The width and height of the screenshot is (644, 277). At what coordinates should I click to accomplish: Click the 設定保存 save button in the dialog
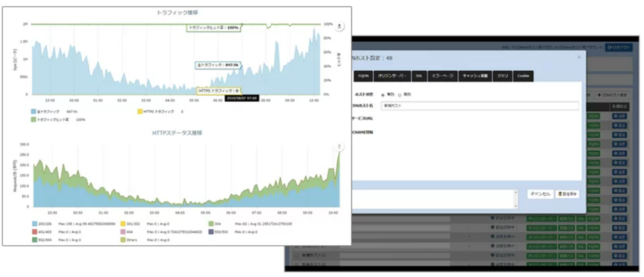(568, 194)
